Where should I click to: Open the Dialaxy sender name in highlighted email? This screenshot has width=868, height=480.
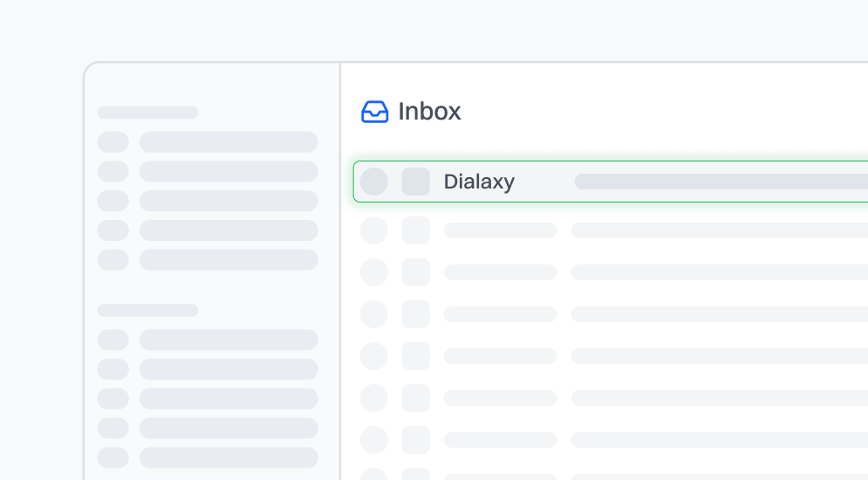[479, 182]
